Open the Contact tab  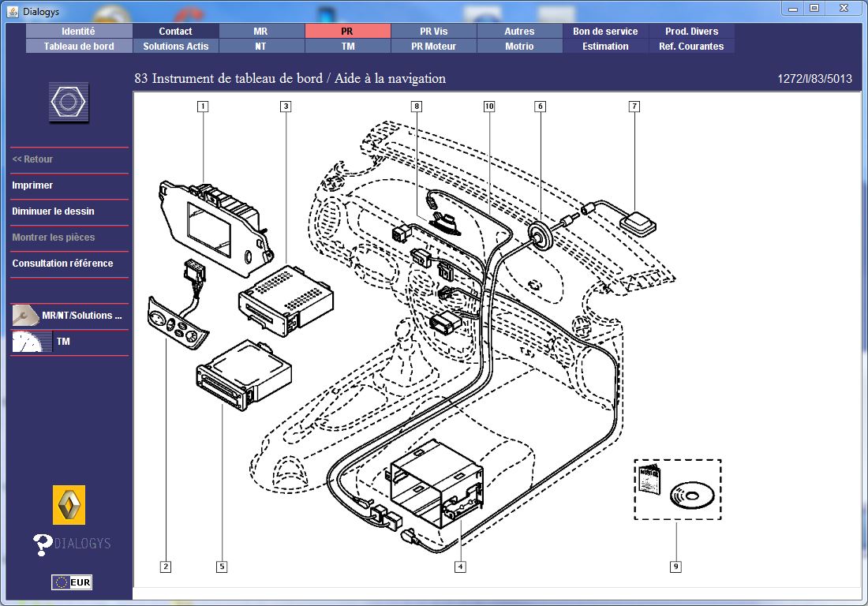[175, 32]
